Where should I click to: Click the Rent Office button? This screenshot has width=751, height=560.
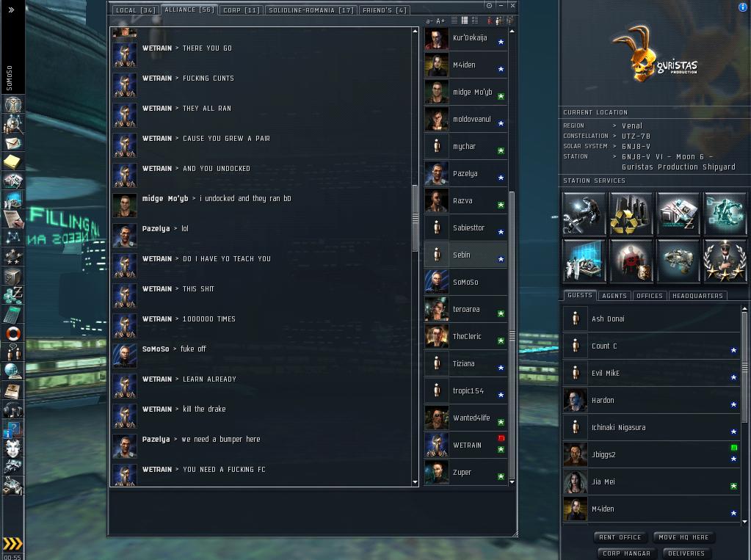tap(620, 537)
